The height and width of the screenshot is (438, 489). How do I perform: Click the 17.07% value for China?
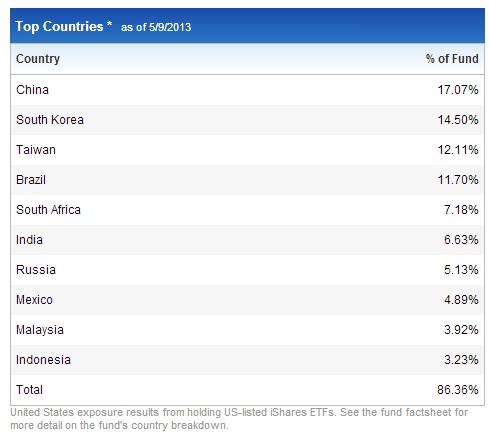coord(458,90)
